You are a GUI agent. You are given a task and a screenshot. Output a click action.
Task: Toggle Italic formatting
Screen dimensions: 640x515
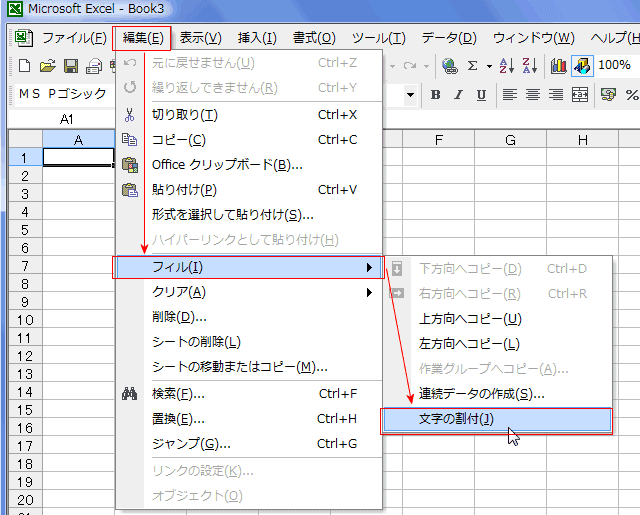458,95
